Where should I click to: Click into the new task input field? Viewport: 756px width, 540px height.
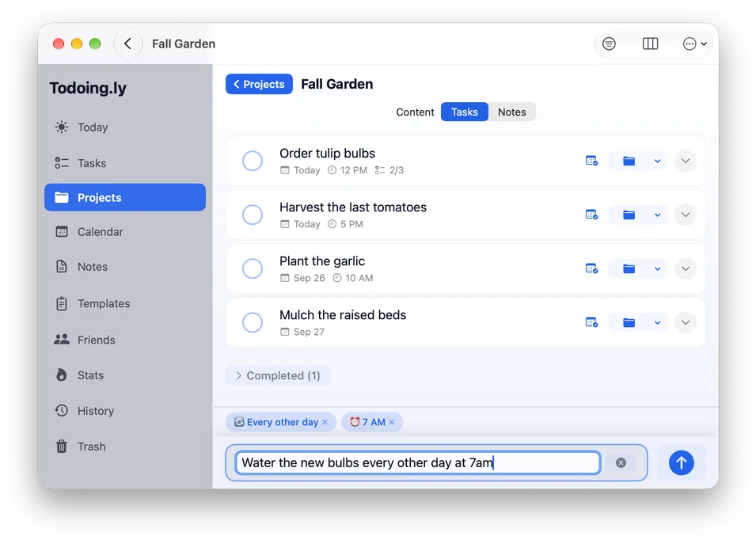(417, 463)
